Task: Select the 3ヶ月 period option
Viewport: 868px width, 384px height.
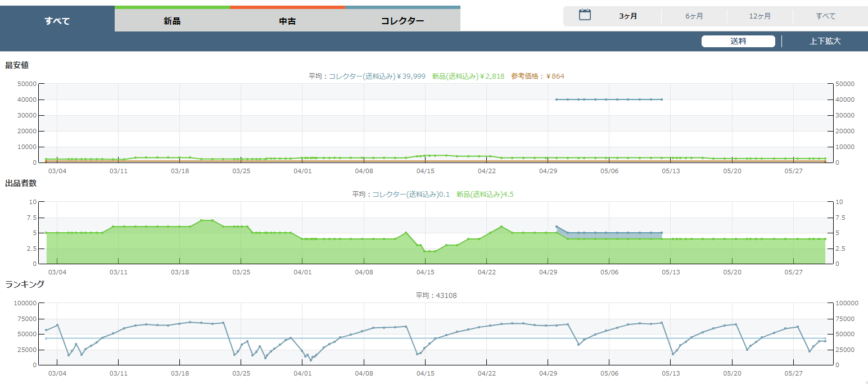Action: pos(628,16)
